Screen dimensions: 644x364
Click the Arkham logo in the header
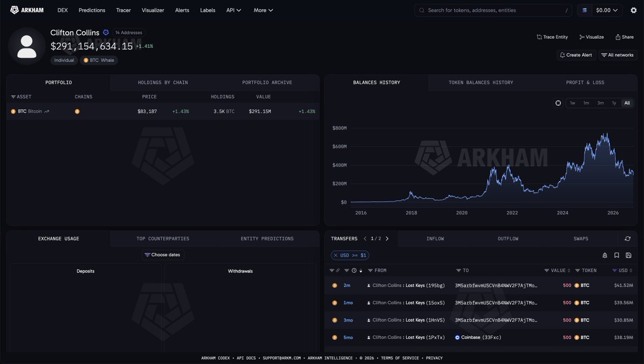click(27, 10)
